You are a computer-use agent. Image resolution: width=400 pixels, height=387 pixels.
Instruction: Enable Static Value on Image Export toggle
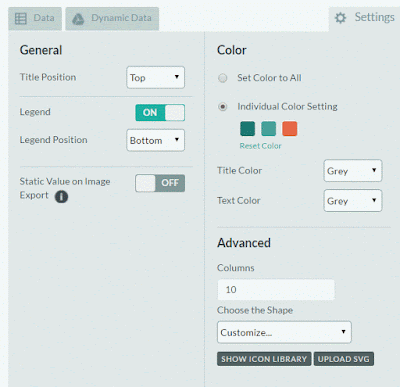pos(160,183)
